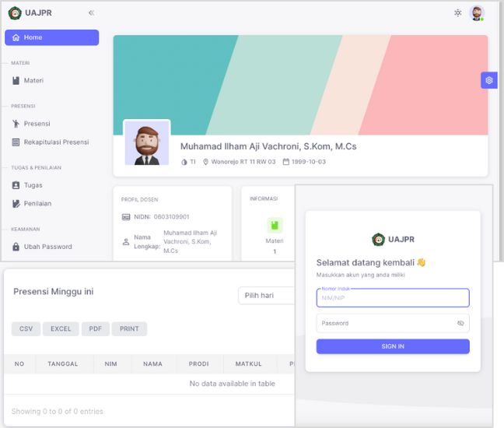This screenshot has width=504, height=428.
Task: Click the Presensi sidebar icon
Action: pyautogui.click(x=16, y=123)
